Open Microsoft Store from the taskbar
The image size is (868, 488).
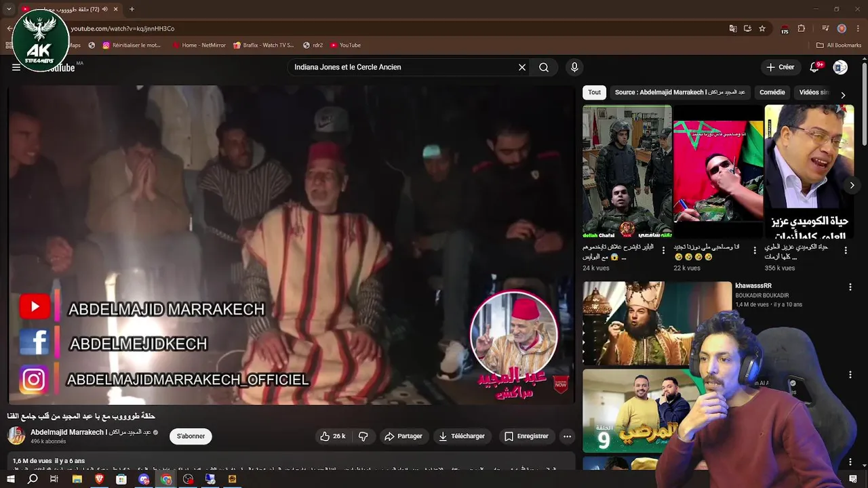(121, 479)
